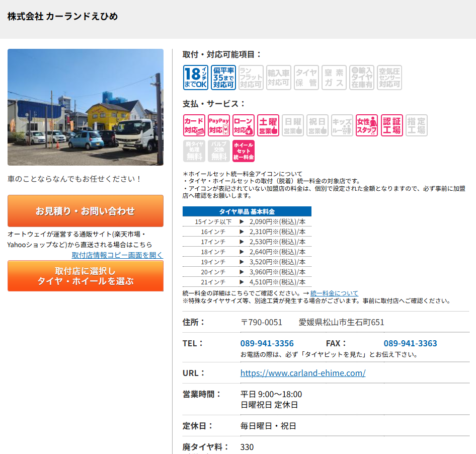Click the hours text 平日 9:00～18:00
The height and width of the screenshot is (454, 476).
click(x=271, y=394)
